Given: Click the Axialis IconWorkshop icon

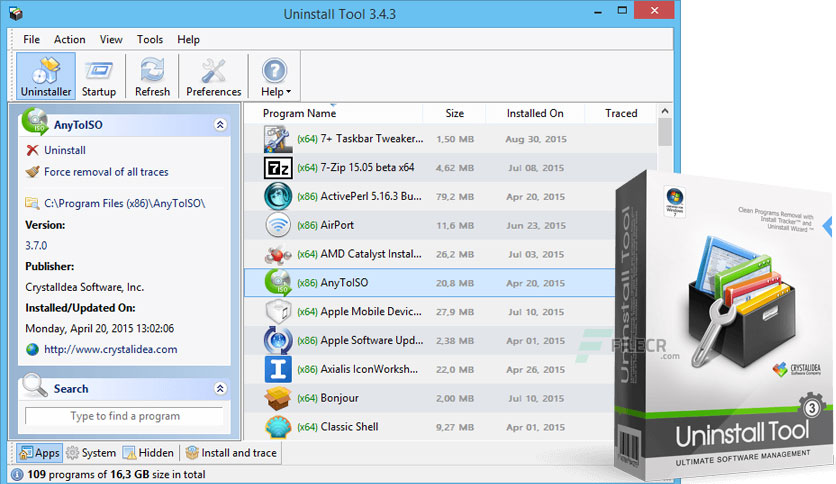Looking at the screenshot, I should (278, 369).
